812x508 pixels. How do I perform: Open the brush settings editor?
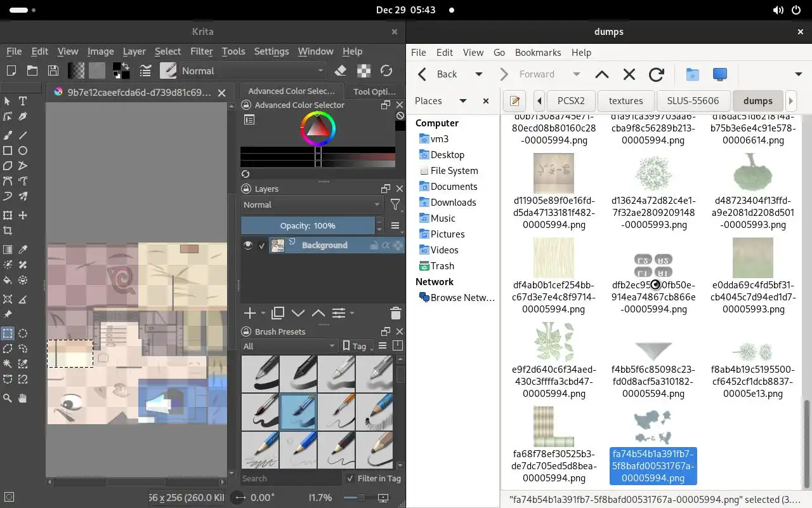(x=145, y=71)
